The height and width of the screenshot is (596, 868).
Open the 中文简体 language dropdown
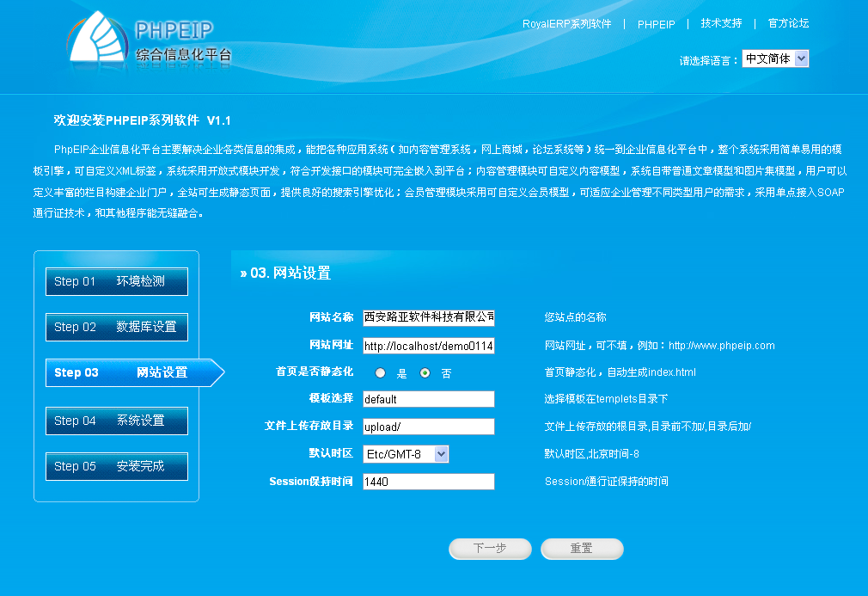(775, 58)
